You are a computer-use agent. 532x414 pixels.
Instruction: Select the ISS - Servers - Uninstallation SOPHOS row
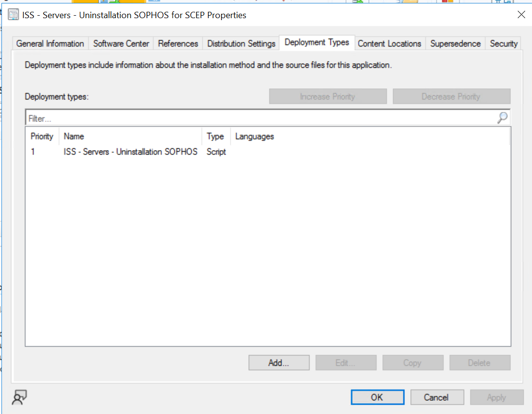(x=130, y=152)
